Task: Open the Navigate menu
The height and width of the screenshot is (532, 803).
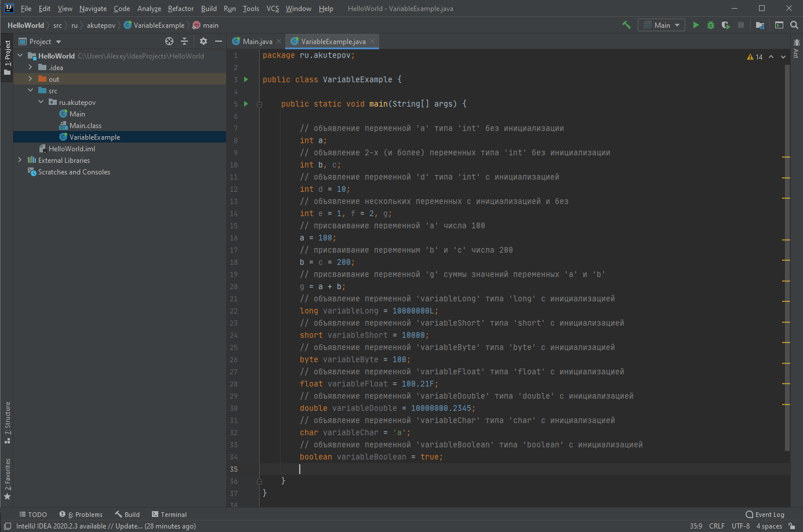Action: click(x=93, y=9)
